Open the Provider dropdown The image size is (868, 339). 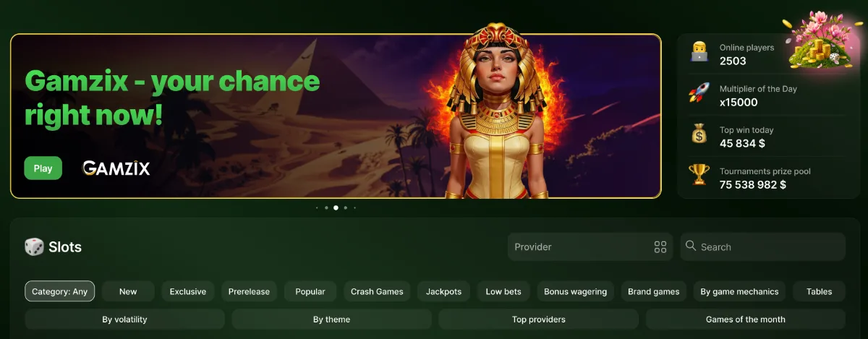coord(590,246)
